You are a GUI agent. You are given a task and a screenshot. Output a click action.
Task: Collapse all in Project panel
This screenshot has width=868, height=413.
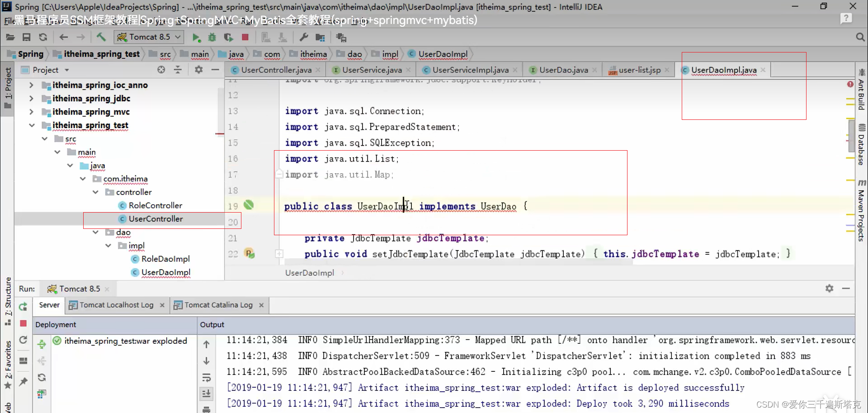point(178,70)
